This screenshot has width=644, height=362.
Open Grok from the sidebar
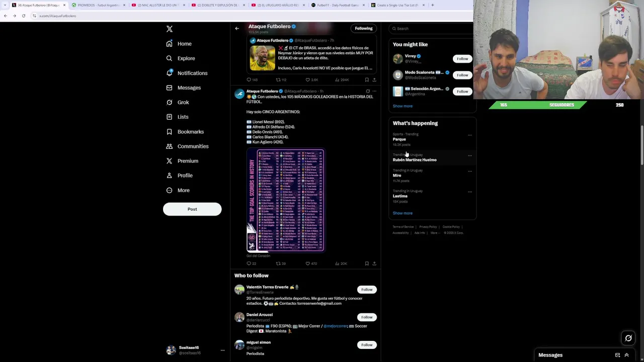point(178,102)
